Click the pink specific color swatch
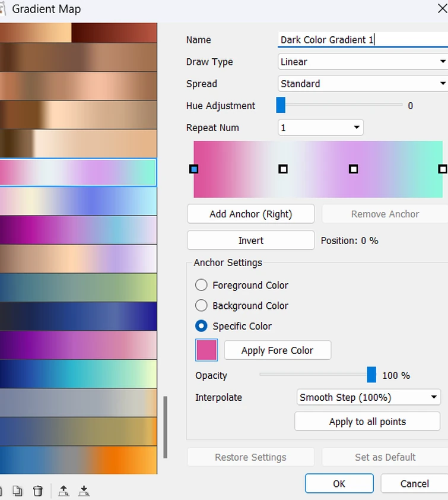 207,350
